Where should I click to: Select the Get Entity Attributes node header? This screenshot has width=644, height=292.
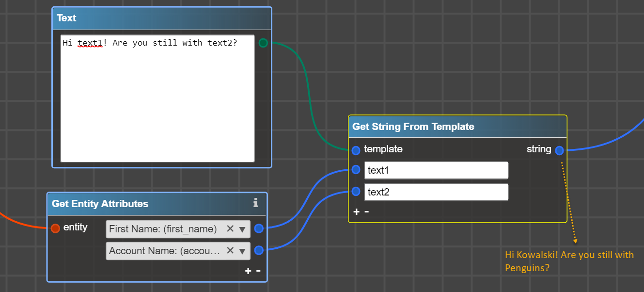click(x=145, y=204)
